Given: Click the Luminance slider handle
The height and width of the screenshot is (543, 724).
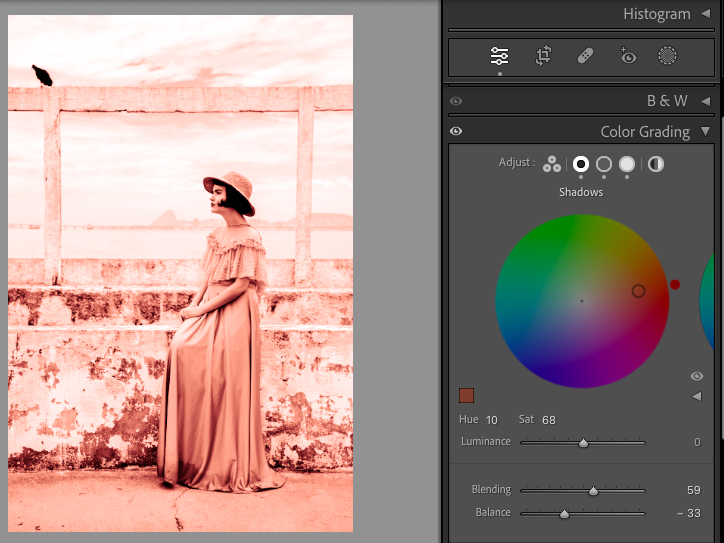Looking at the screenshot, I should (583, 442).
